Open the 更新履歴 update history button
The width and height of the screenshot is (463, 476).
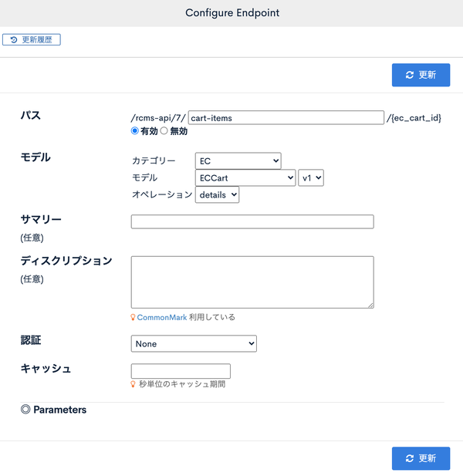coord(32,39)
